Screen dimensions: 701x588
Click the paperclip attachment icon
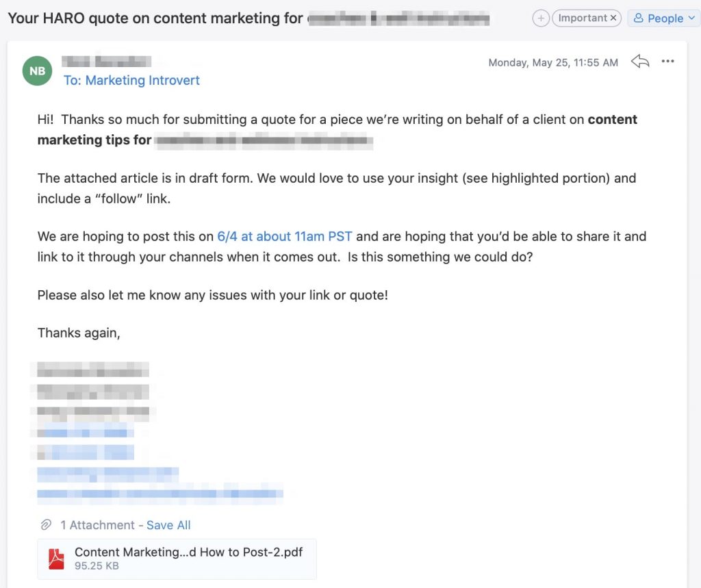[x=46, y=524]
